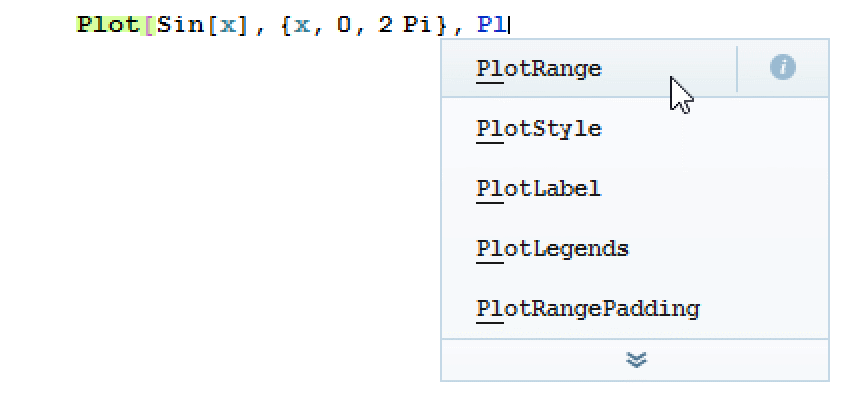Viewport: 861px width, 396px height.
Task: Click the partially typed blue Pl text
Action: (x=491, y=25)
